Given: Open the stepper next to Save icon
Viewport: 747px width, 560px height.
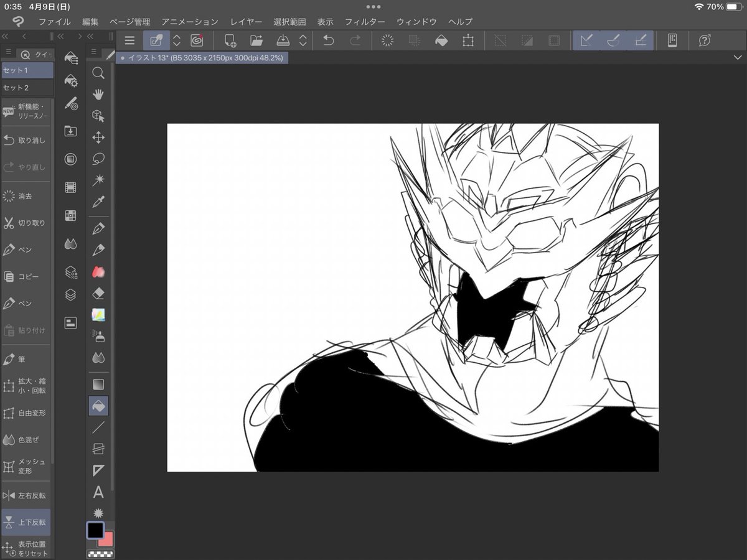Looking at the screenshot, I should pos(303,40).
